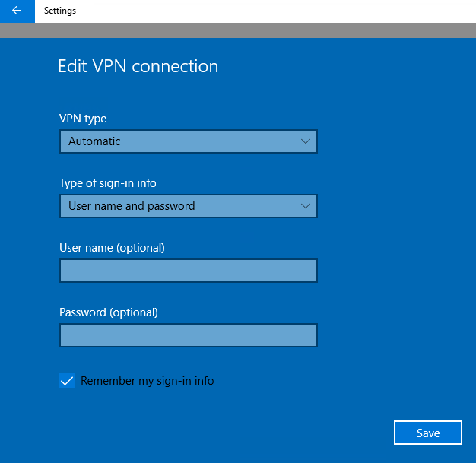Open the VPN type dropdown
Screen dimensions: 476x463
point(189,141)
